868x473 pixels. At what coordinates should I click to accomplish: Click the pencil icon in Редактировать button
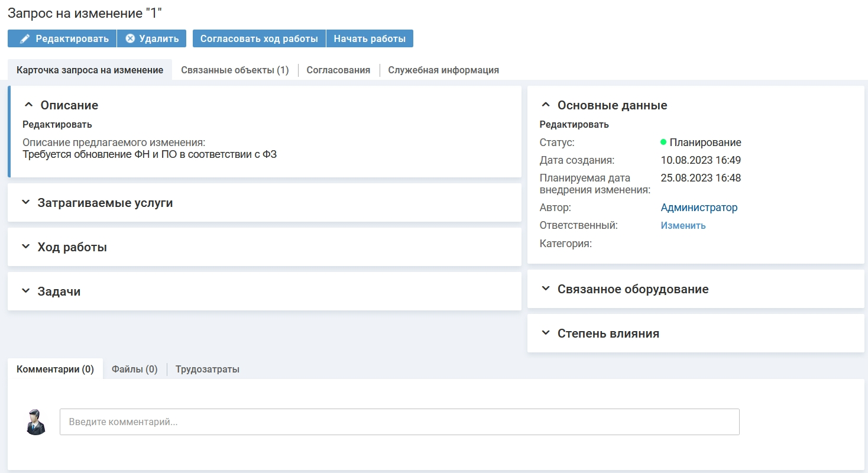click(x=24, y=39)
